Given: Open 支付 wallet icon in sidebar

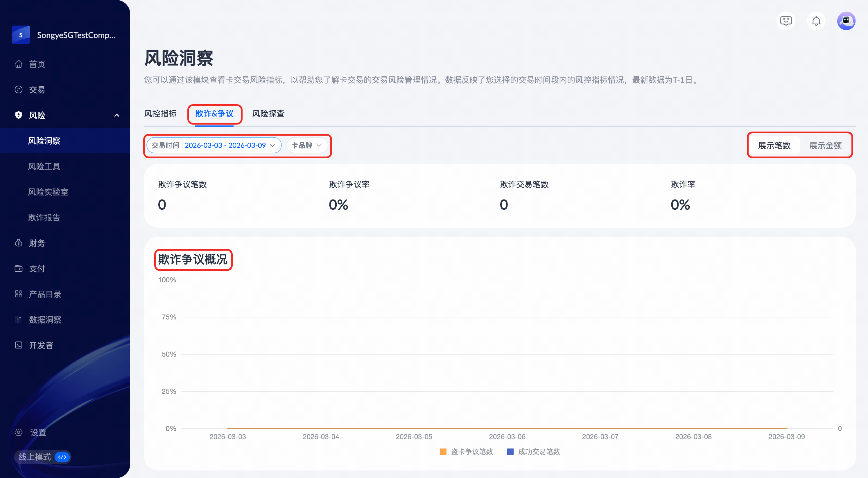Looking at the screenshot, I should [19, 268].
